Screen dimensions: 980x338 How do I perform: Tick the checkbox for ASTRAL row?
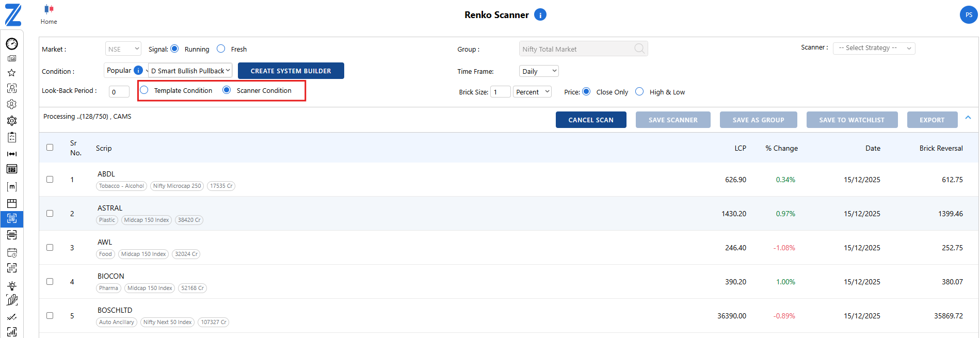[x=50, y=213]
